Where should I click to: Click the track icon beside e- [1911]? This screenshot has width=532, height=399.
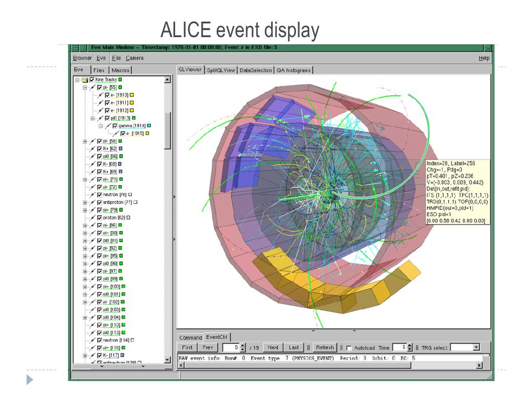tap(100, 103)
